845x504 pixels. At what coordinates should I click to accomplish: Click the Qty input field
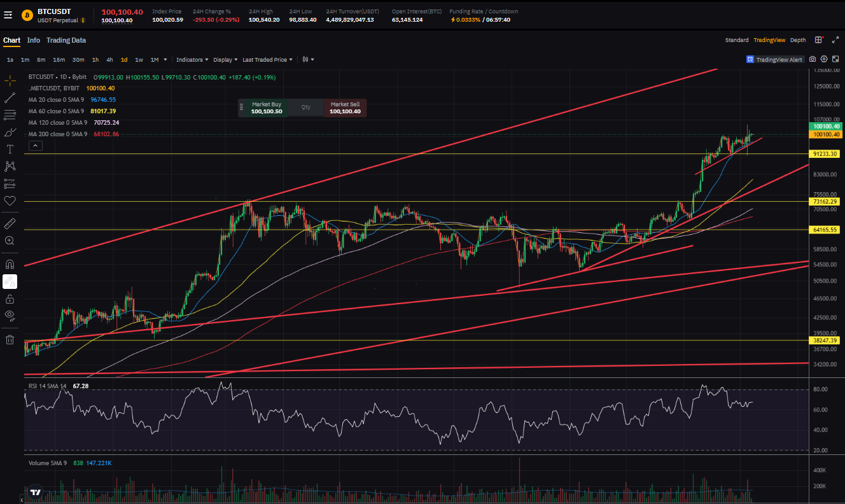pyautogui.click(x=306, y=108)
